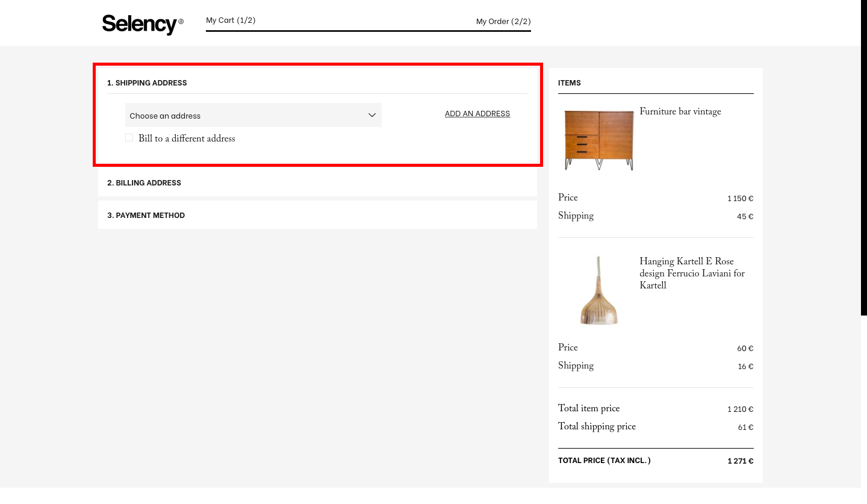The image size is (867, 504).
Task: Go to the My Order (2/2) step
Action: [x=503, y=22]
